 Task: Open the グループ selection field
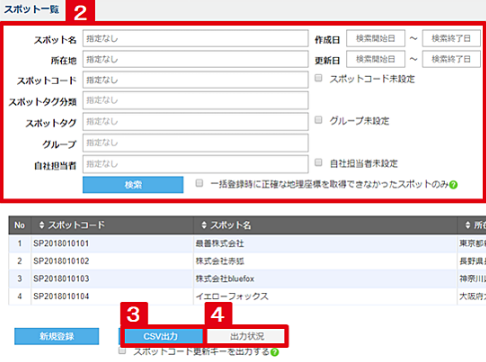pos(195,143)
